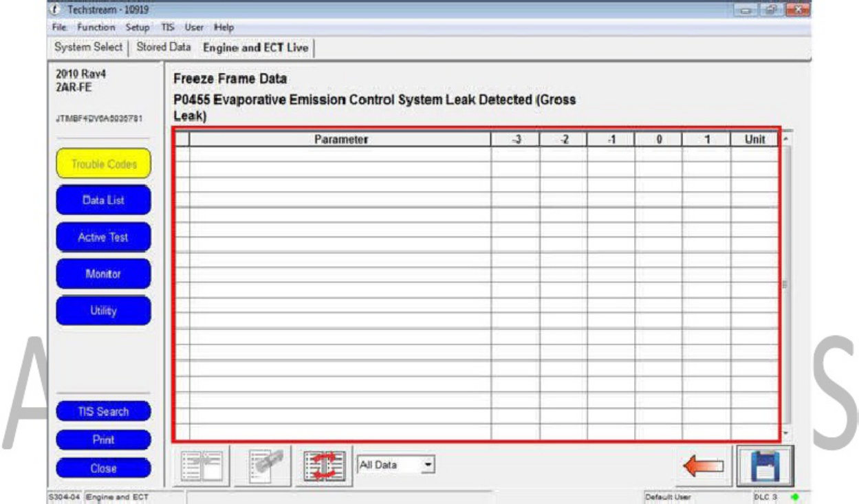Click the split-list view icon button
The image size is (859, 504).
coord(203,465)
